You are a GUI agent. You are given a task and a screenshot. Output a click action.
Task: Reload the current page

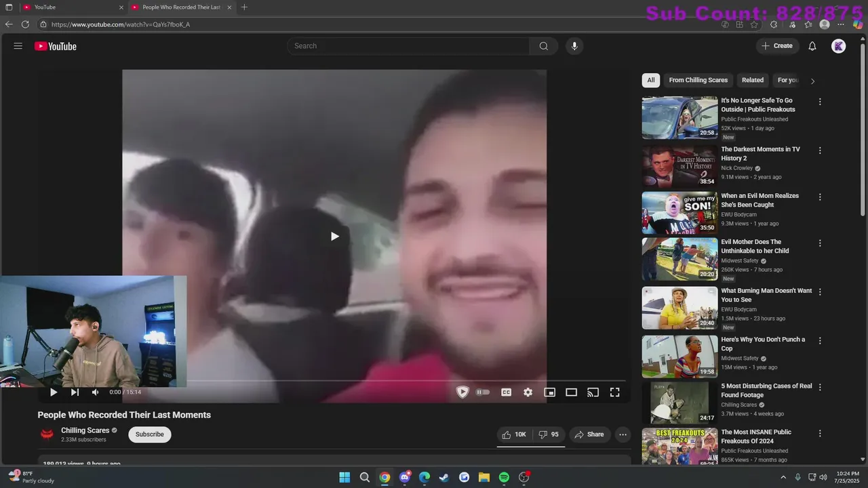[25, 24]
